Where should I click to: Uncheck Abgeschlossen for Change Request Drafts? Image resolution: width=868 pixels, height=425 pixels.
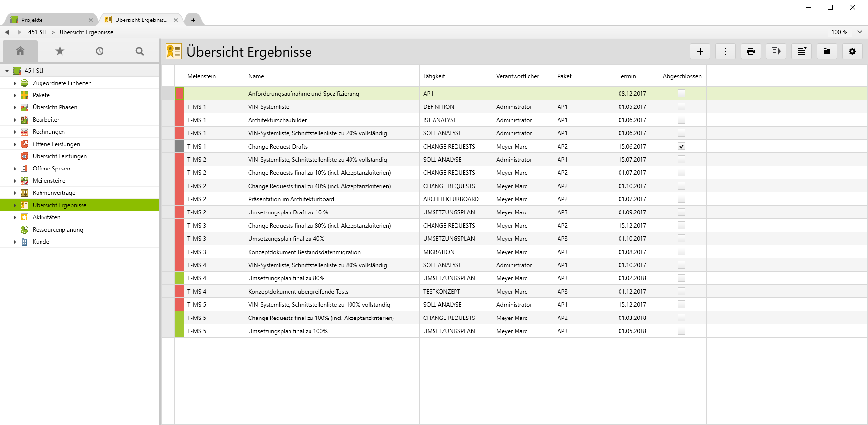(x=682, y=146)
